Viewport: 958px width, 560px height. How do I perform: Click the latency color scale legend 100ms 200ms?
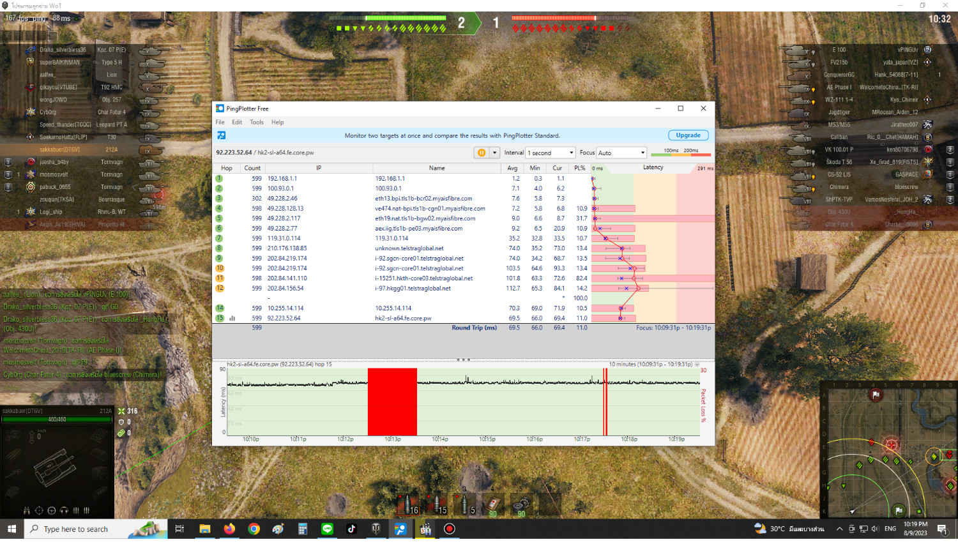click(x=681, y=153)
